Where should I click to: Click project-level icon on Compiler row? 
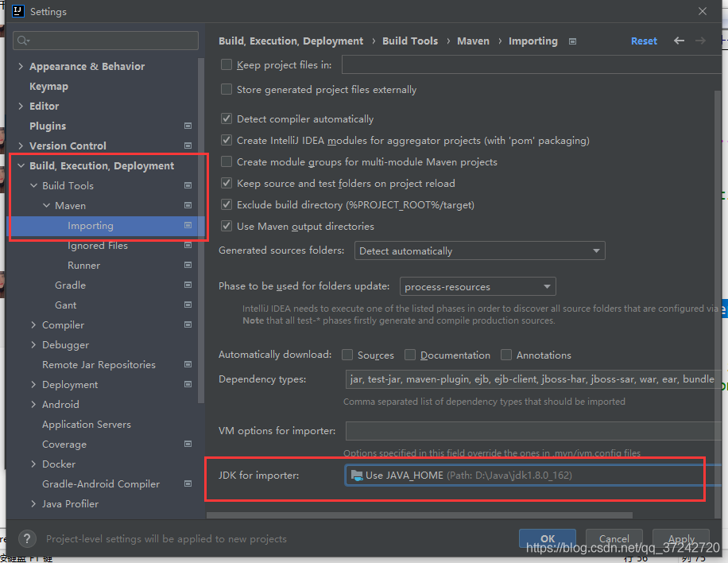[x=188, y=324]
